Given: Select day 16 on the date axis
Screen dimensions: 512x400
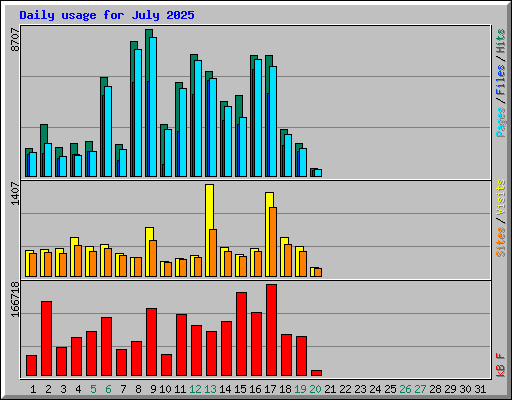Looking at the screenshot, I should [255, 389].
